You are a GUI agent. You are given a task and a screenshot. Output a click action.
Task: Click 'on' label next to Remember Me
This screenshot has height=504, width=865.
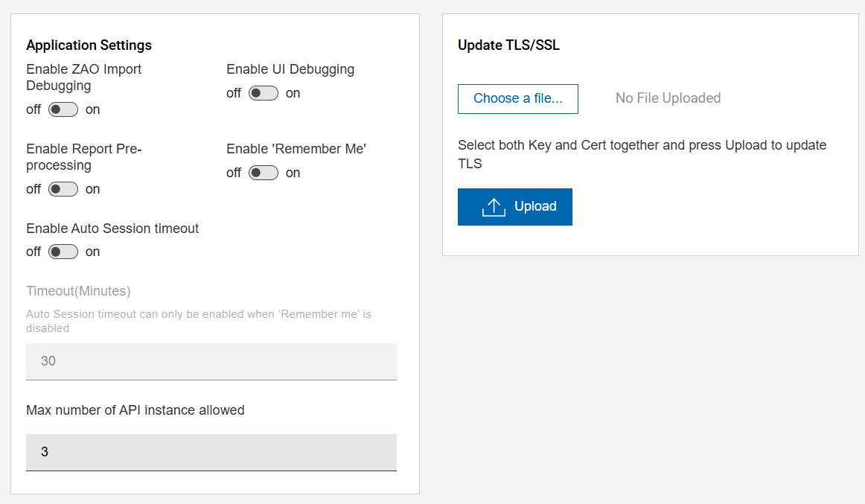[293, 173]
